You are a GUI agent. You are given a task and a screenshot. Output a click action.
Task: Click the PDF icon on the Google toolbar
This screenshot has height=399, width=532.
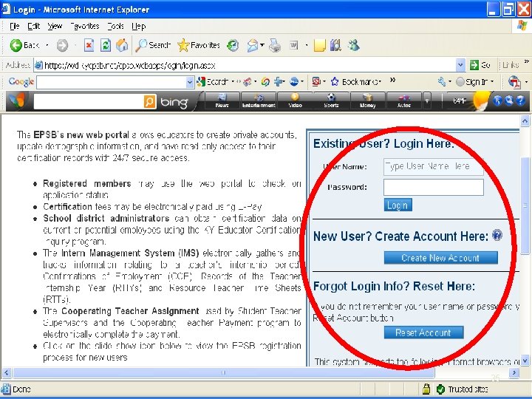(515, 82)
